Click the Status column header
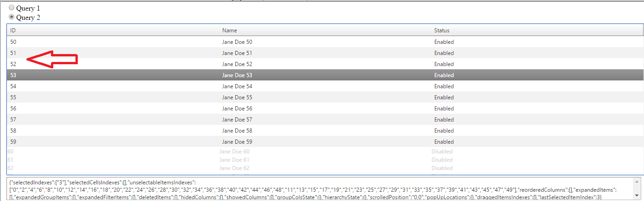 coord(442,30)
